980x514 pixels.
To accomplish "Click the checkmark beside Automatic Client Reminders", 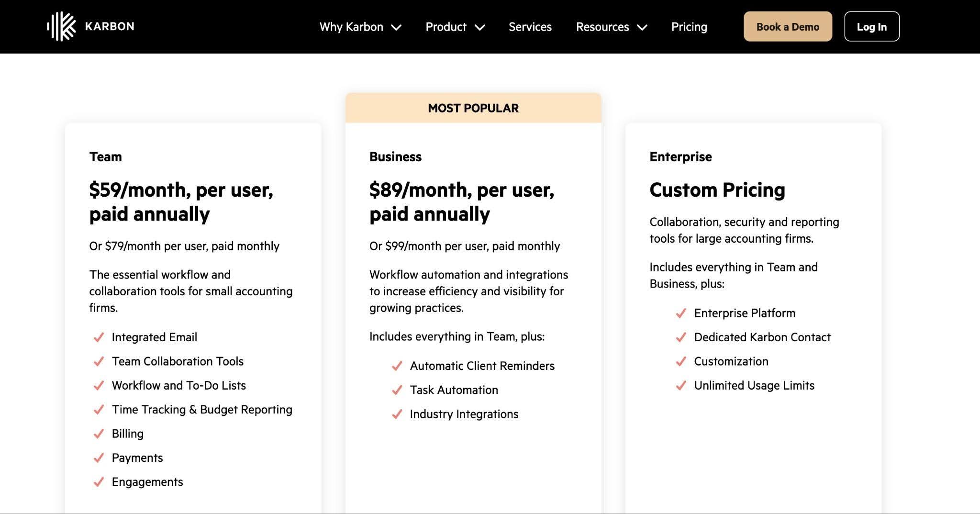I will tap(397, 366).
